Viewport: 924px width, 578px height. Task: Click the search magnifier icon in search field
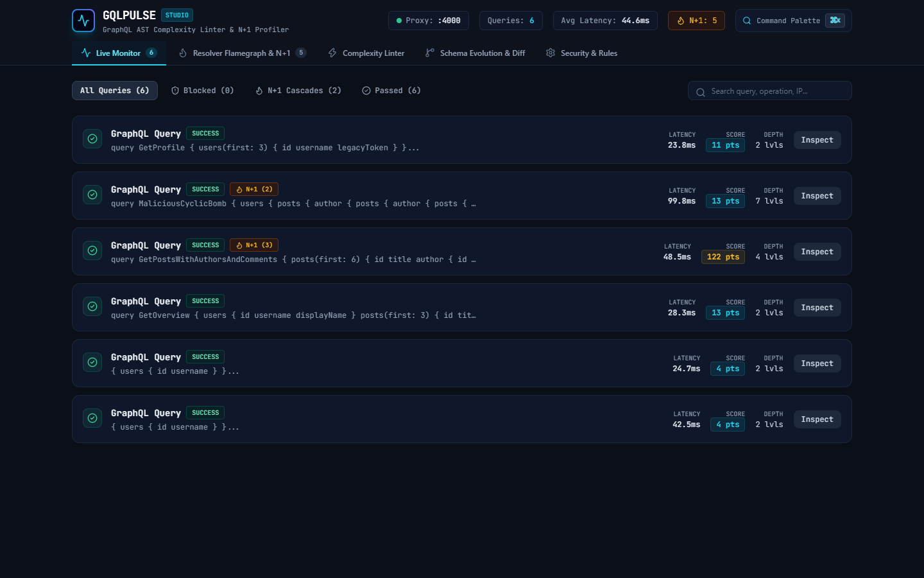tap(701, 92)
